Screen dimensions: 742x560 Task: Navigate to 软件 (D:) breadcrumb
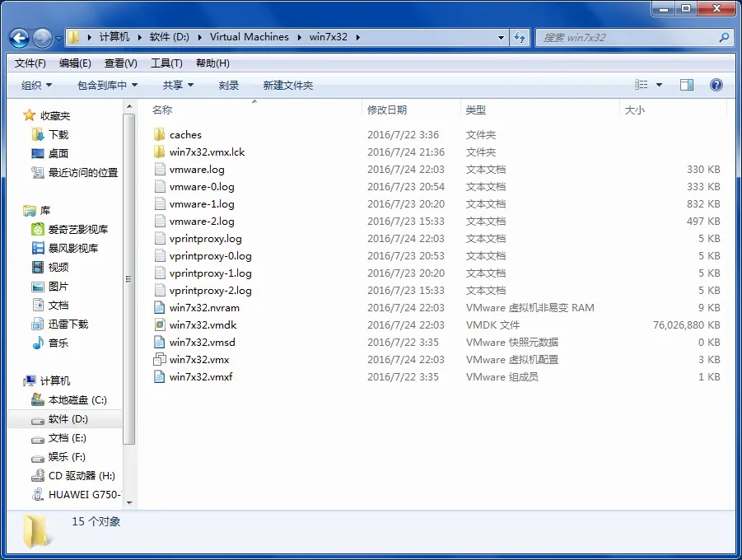tap(169, 37)
